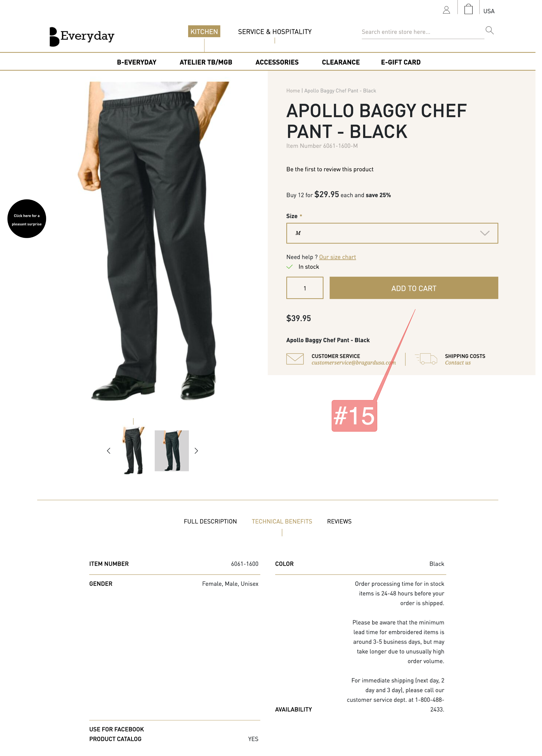Expand the B-EVERYDAY navigation menu
The image size is (542, 756).
[137, 62]
